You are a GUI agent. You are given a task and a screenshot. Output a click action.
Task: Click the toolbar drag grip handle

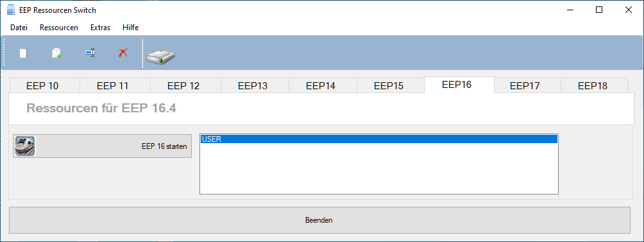pyautogui.click(x=4, y=53)
